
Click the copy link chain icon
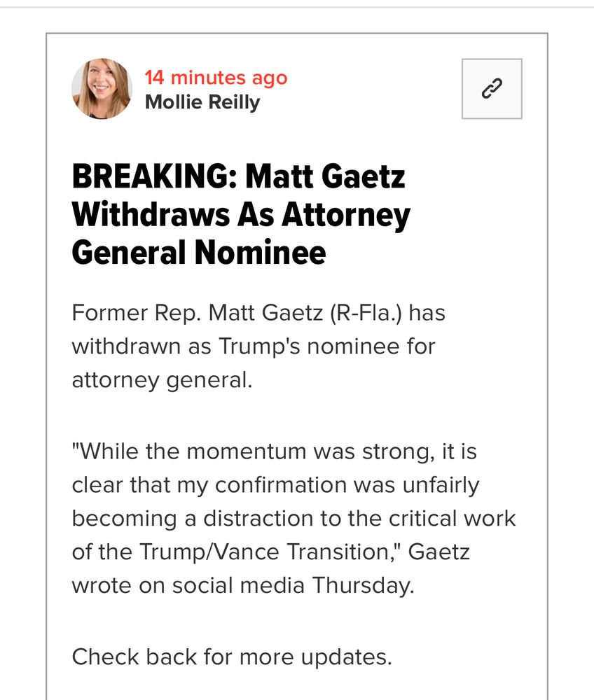point(492,89)
